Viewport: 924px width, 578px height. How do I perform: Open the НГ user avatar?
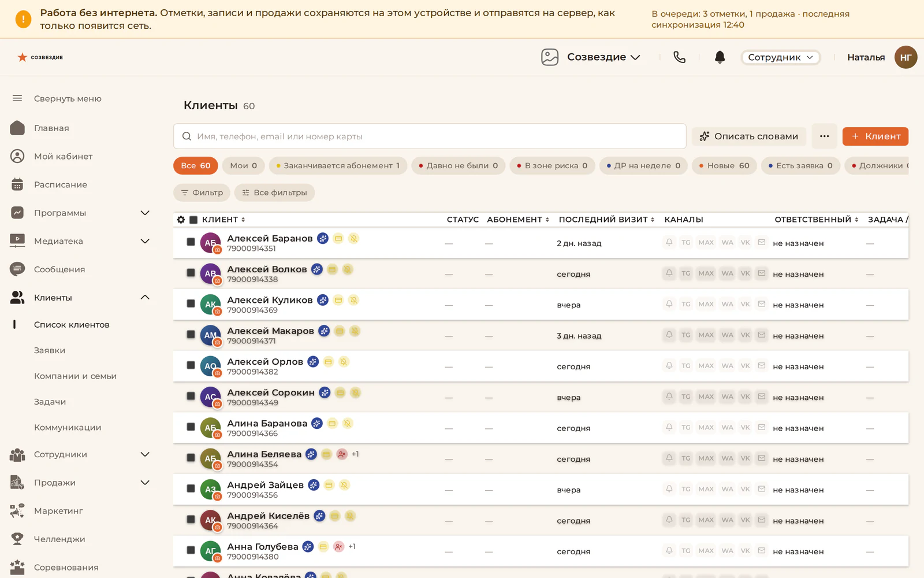pyautogui.click(x=906, y=57)
